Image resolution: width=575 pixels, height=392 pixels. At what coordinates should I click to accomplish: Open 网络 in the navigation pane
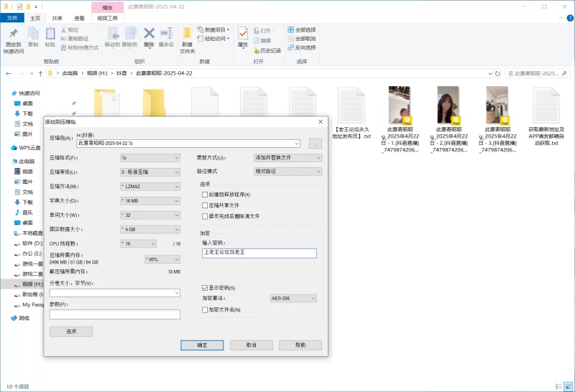click(x=20, y=318)
